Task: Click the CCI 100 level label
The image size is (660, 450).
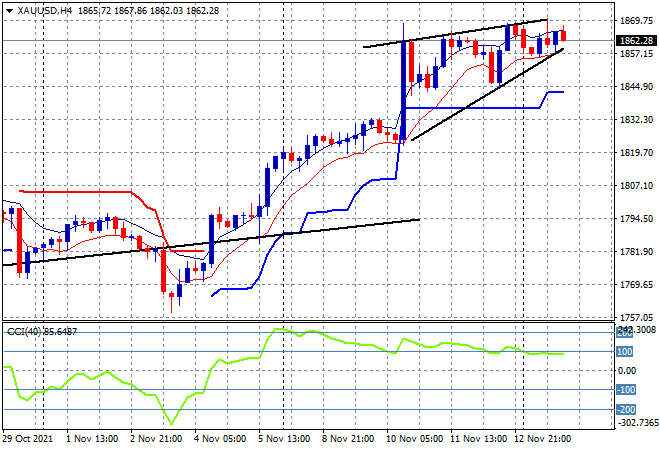Action: [x=625, y=351]
